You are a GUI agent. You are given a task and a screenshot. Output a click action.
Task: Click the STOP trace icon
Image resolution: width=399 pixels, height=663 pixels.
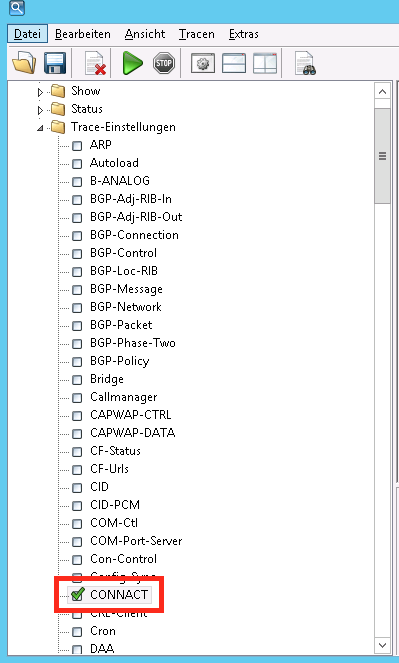164,63
